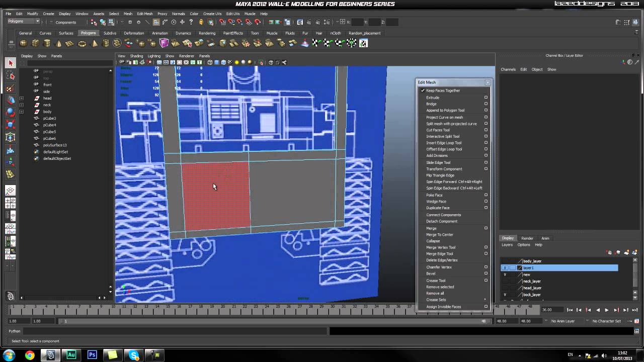
Task: Click the animation range slider bar
Action: [274, 321]
